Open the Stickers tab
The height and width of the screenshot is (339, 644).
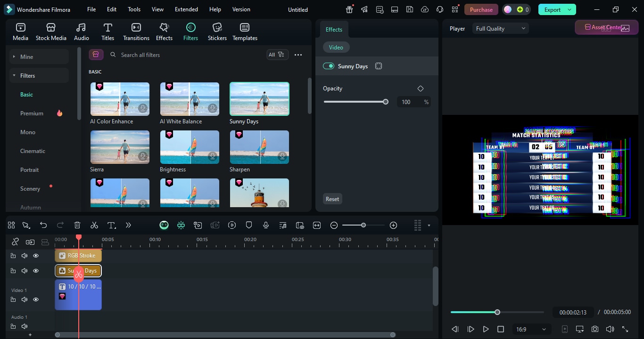click(x=217, y=32)
